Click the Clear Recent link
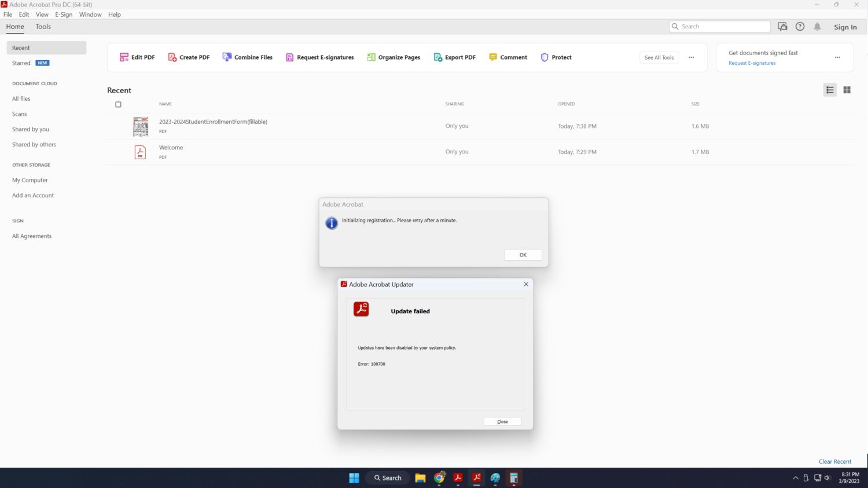 834,461
